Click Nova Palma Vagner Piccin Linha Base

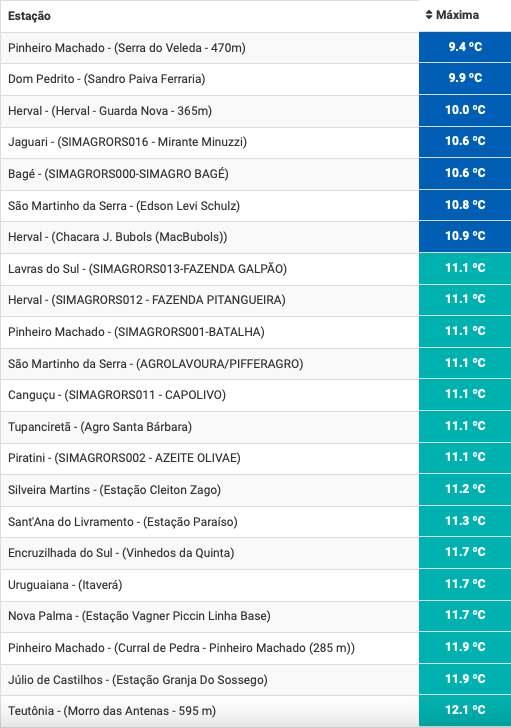click(x=139, y=616)
